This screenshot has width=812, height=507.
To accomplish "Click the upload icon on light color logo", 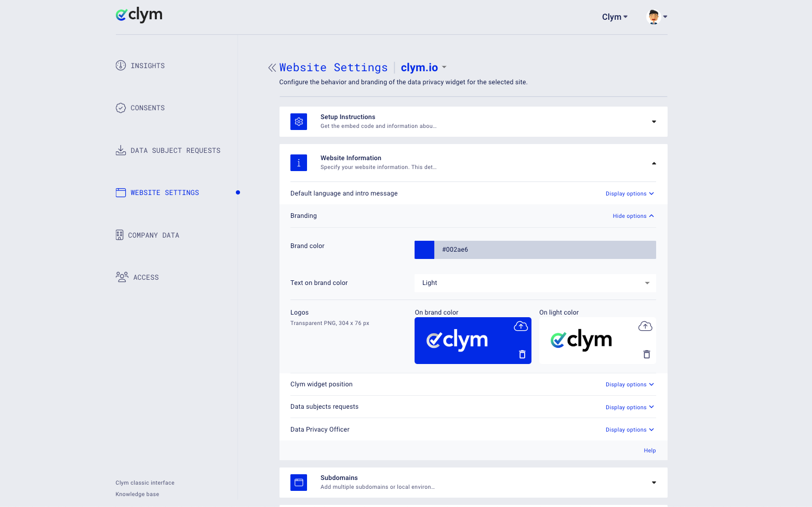I will (x=645, y=326).
